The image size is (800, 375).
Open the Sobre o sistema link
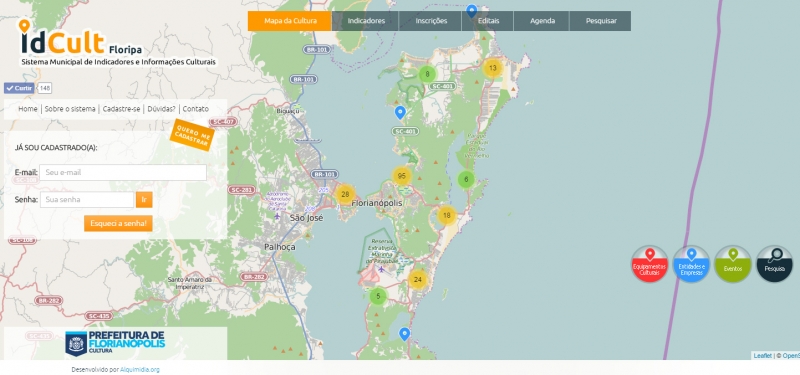tap(70, 109)
